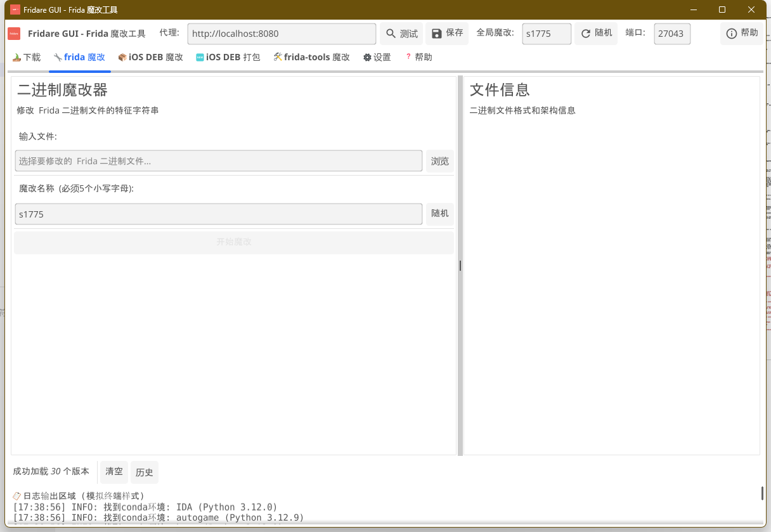Click the 文件信息 heading
The width and height of the screenshot is (771, 532).
pyautogui.click(x=500, y=90)
